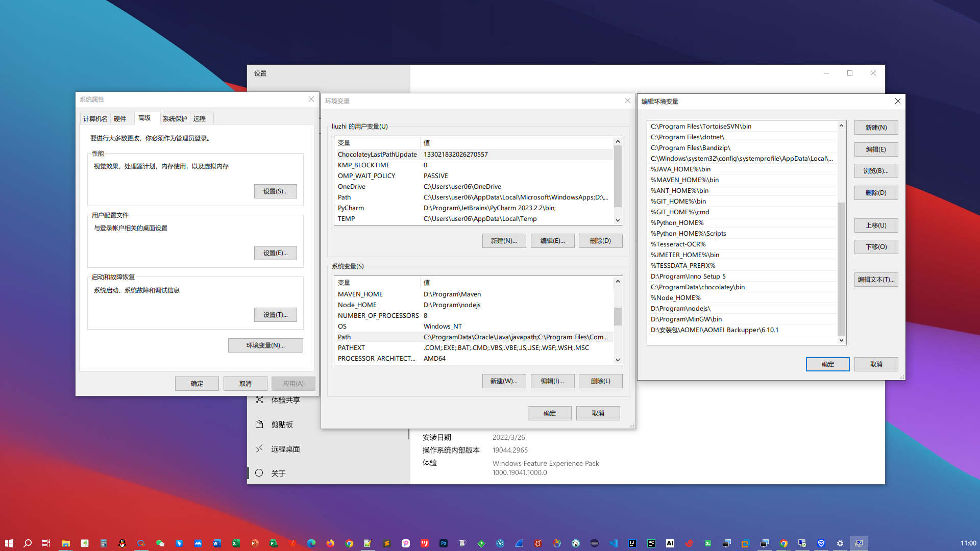Open Firefox from taskbar
Image resolution: width=980 pixels, height=551 pixels.
(x=330, y=543)
